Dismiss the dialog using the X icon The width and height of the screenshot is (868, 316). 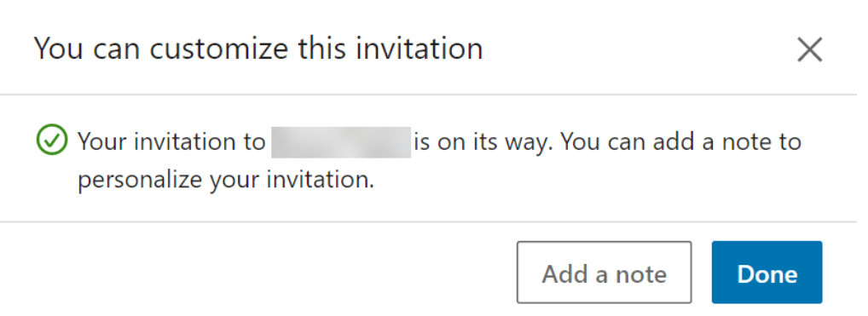coord(809,49)
